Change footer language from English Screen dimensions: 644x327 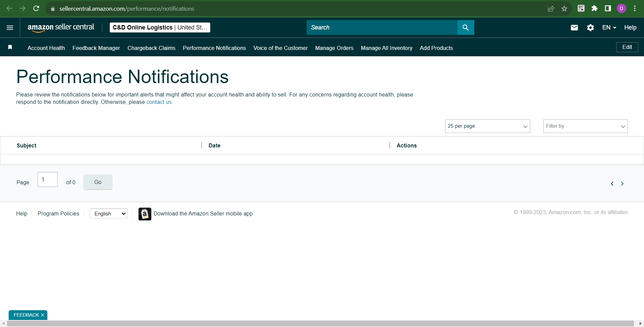pos(109,214)
